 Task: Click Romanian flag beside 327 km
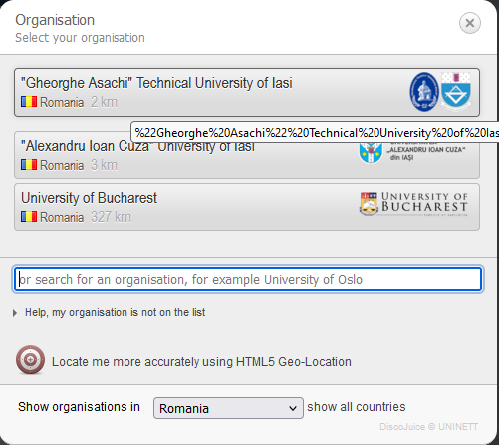pyautogui.click(x=29, y=217)
